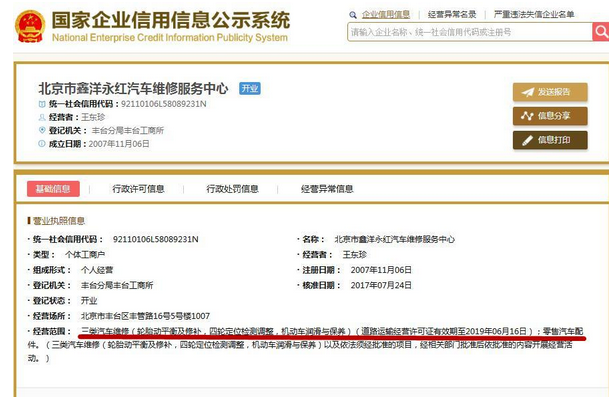
Task: Open the 严重违法失信企业名单 category
Action: [x=534, y=15]
